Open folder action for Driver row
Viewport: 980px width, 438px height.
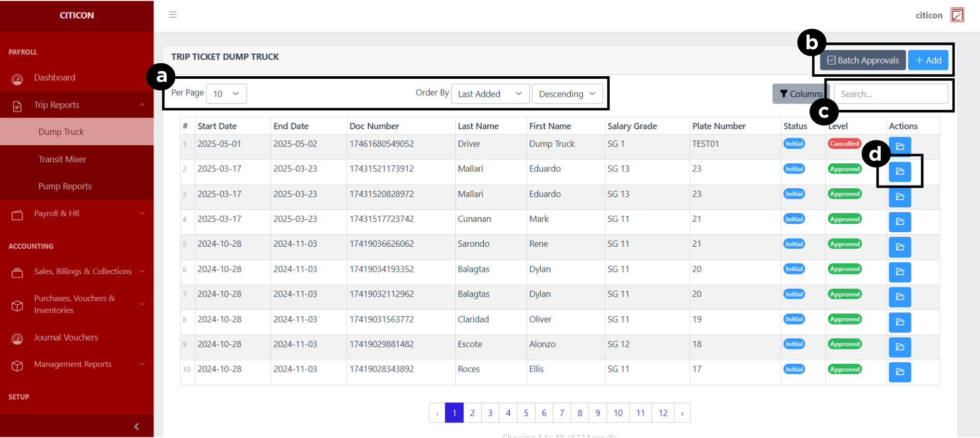pos(900,146)
